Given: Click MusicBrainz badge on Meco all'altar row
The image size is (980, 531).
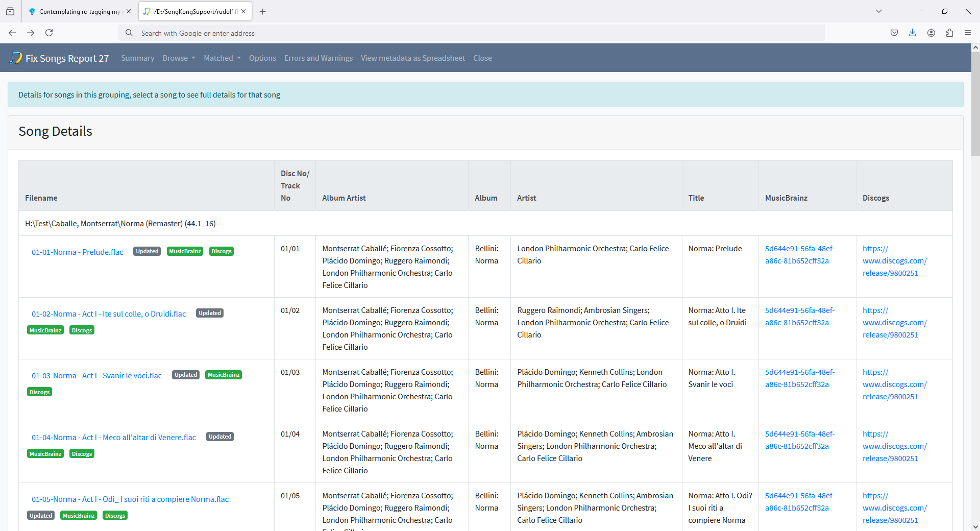Looking at the screenshot, I should coord(45,454).
